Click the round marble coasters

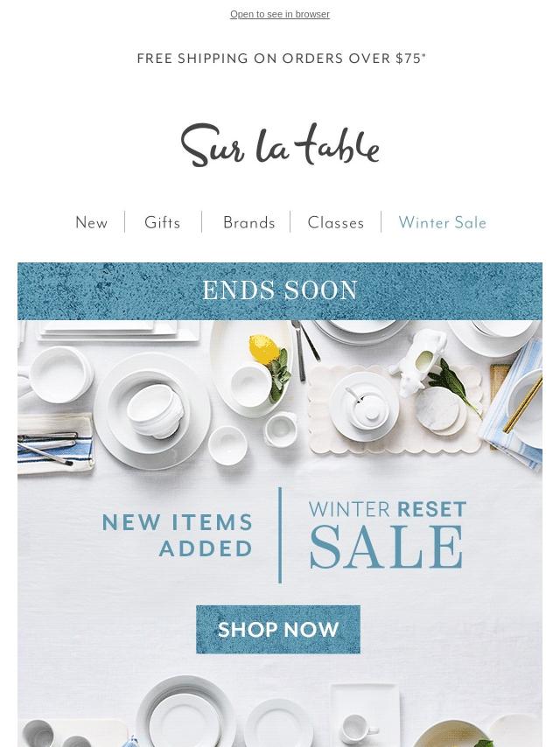click(x=440, y=410)
